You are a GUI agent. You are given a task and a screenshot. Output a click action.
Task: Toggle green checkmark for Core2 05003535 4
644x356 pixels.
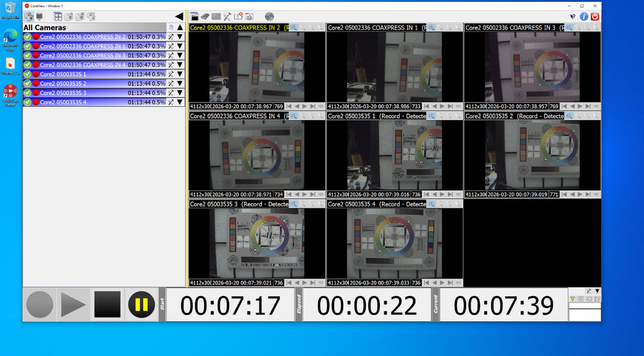(28, 102)
